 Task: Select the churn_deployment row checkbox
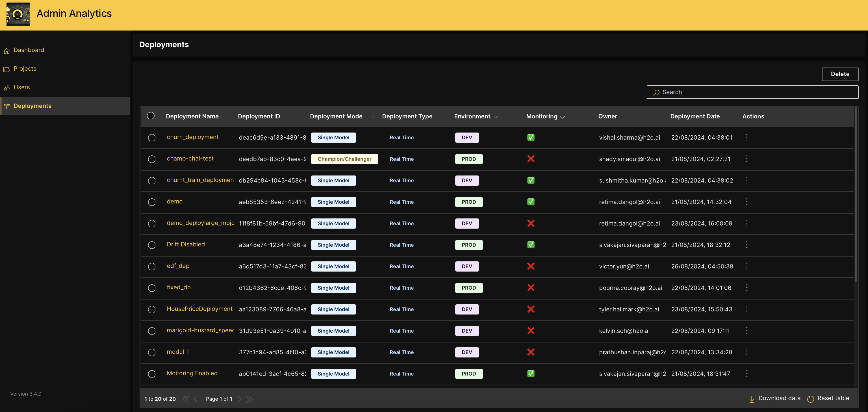click(152, 137)
